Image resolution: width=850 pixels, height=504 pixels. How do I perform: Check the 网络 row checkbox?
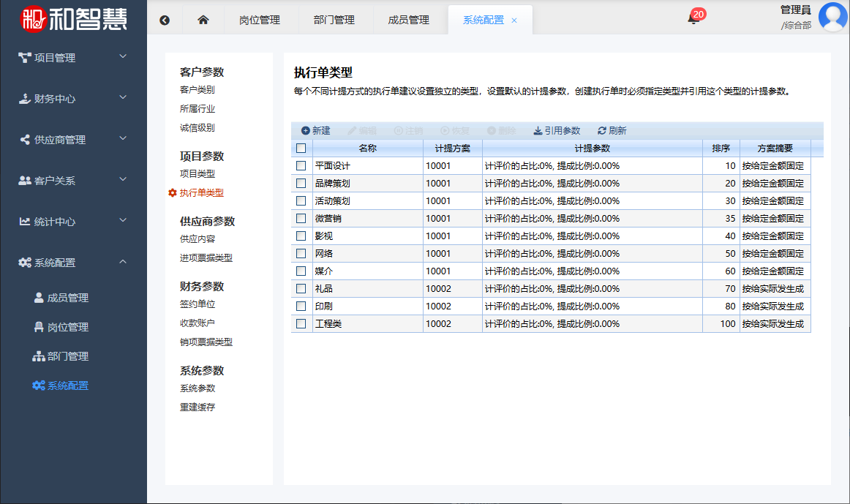coord(301,253)
